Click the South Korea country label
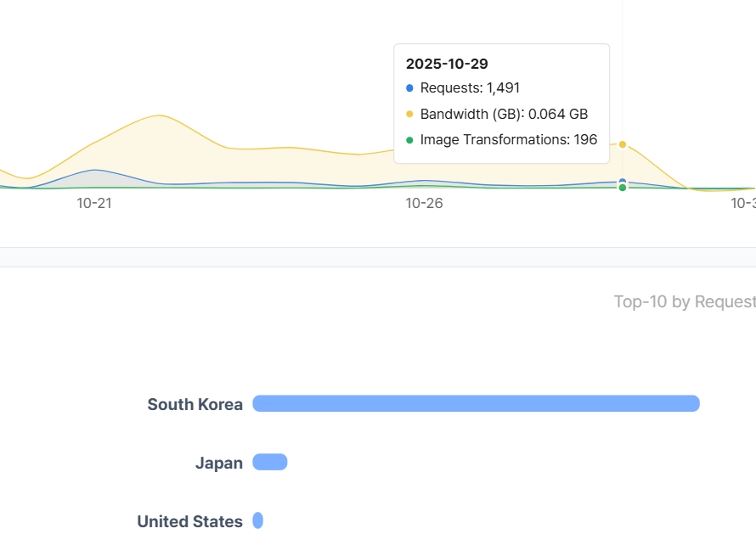 point(195,404)
